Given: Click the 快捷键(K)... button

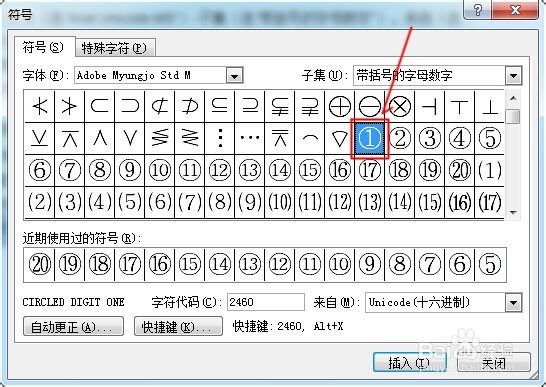Looking at the screenshot, I should (x=178, y=326).
